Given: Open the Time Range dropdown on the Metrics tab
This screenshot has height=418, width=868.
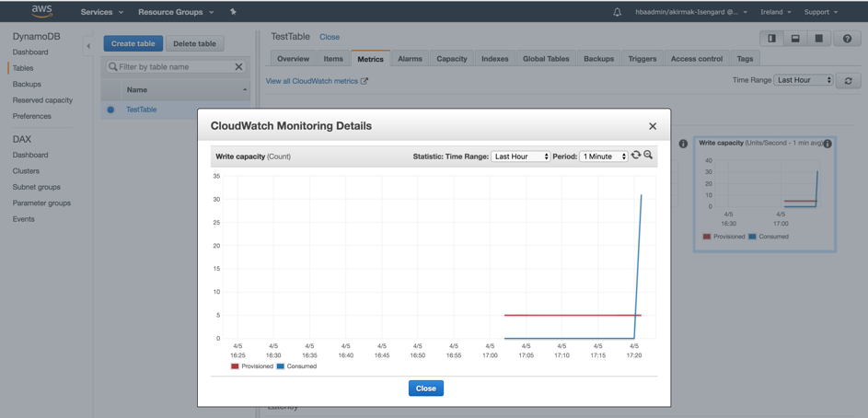Looking at the screenshot, I should point(804,80).
